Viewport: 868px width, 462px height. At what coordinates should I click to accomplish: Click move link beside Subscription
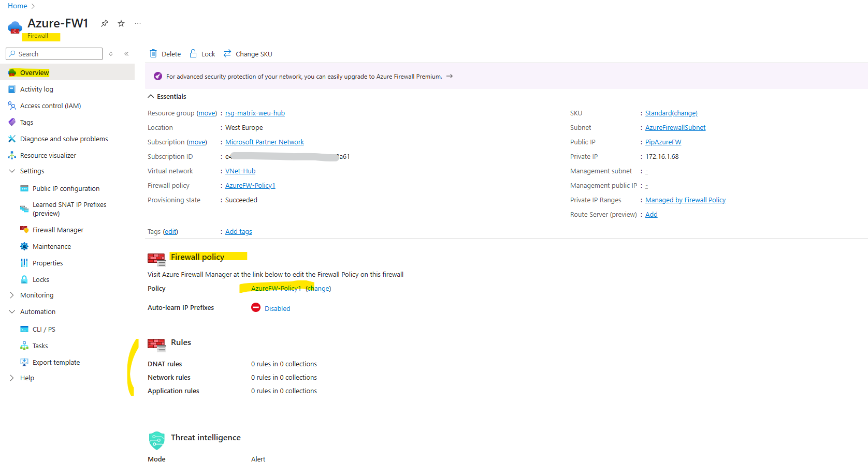click(x=197, y=142)
